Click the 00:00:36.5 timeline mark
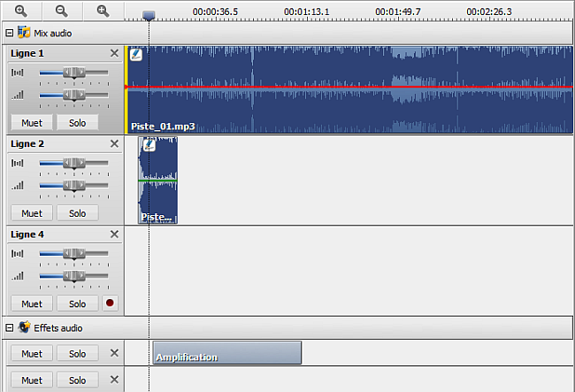Screen dimensions: 575x392 (x=215, y=12)
